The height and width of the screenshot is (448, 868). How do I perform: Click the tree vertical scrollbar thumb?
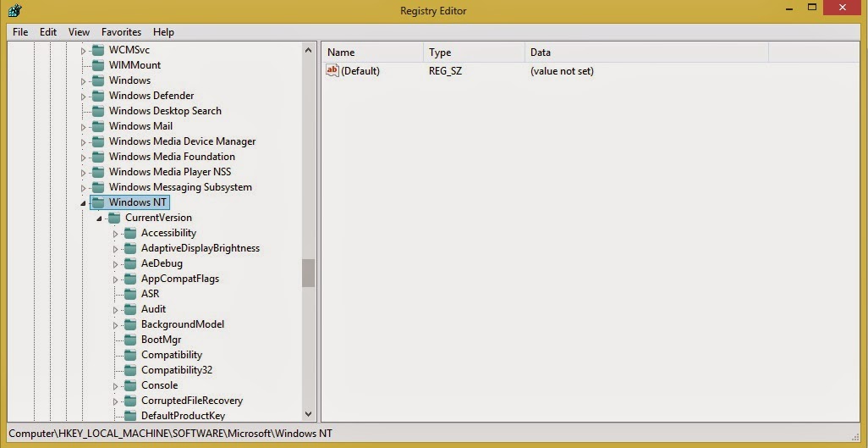coord(308,273)
